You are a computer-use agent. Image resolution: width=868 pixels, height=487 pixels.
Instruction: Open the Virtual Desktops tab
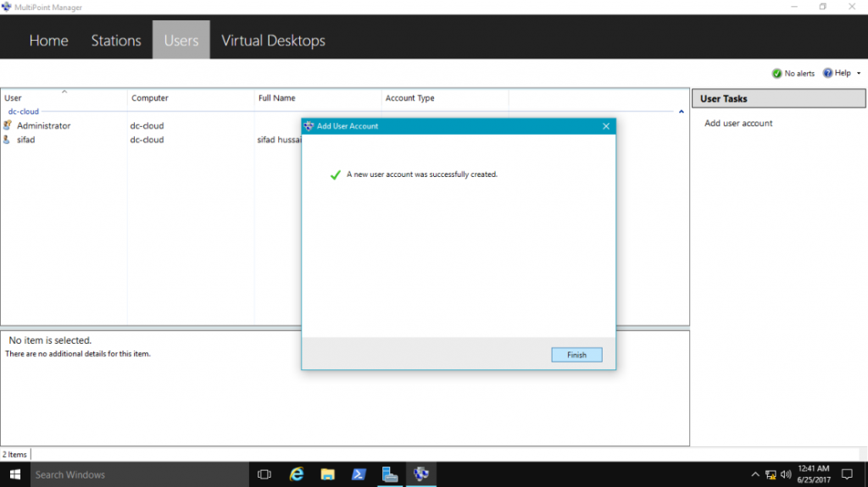click(273, 41)
